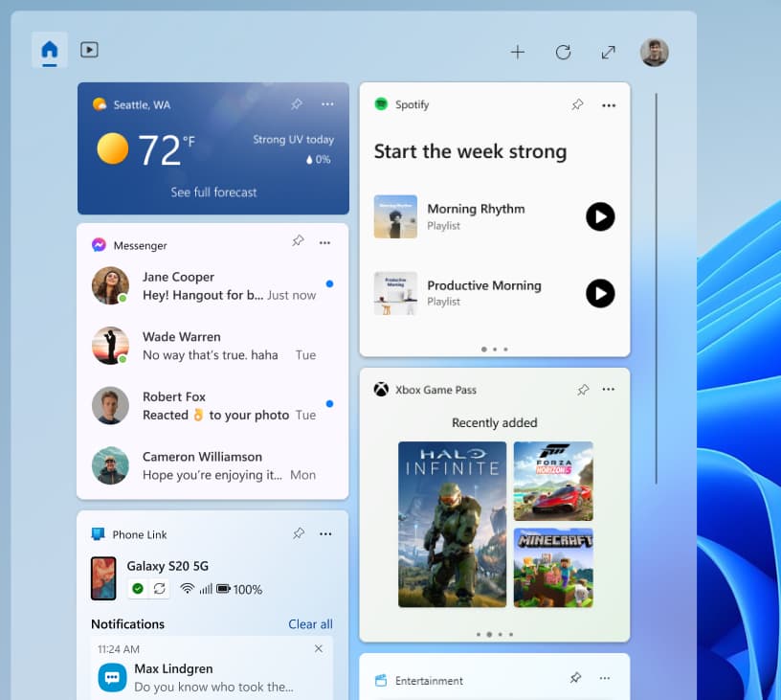Viewport: 781px width, 700px height.
Task: Open Halo Infinite game thumbnail
Action: (x=453, y=524)
